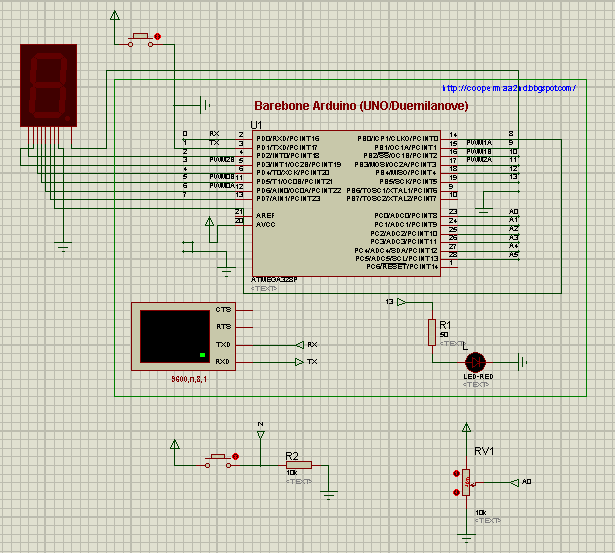
Task: Select the 7-segment display component
Action: pyautogui.click(x=48, y=85)
